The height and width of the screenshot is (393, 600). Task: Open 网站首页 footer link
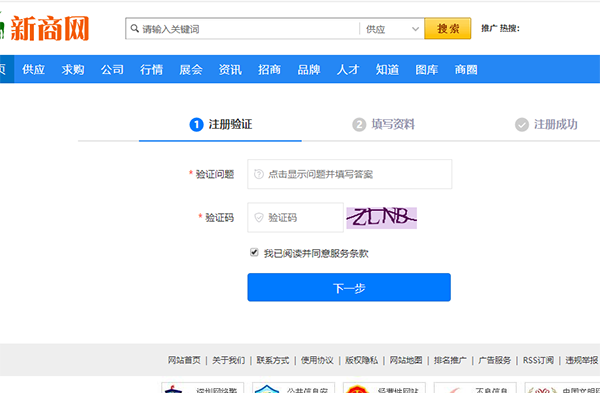click(184, 360)
